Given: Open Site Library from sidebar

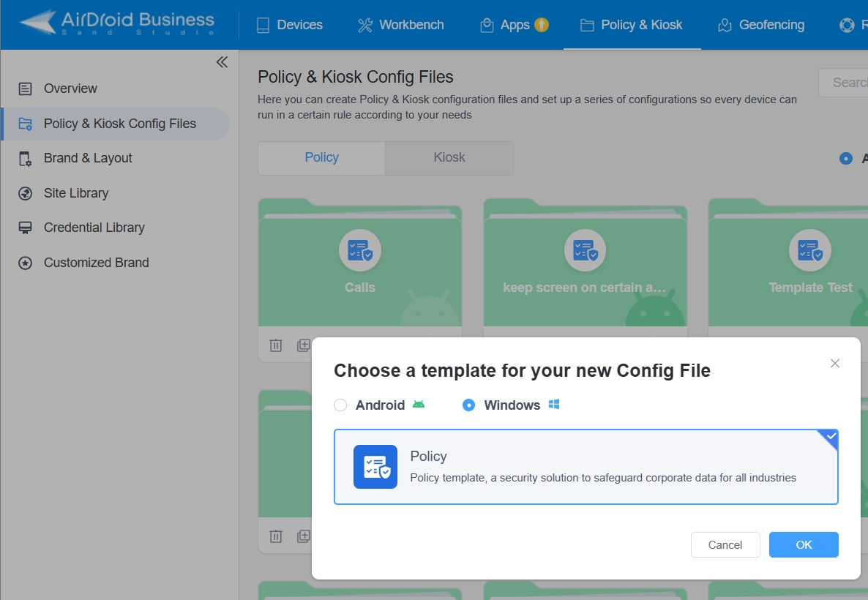Looking at the screenshot, I should click(76, 193).
